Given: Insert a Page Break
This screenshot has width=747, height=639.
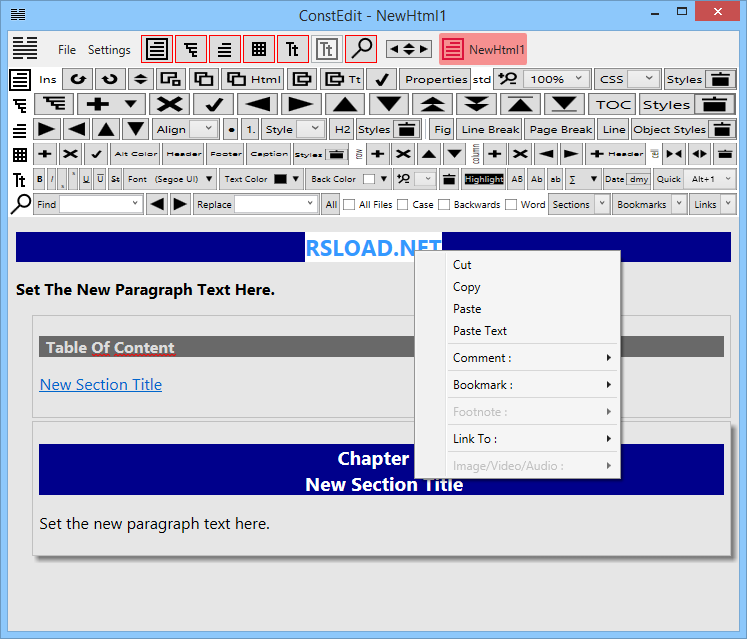Looking at the screenshot, I should [561, 129].
